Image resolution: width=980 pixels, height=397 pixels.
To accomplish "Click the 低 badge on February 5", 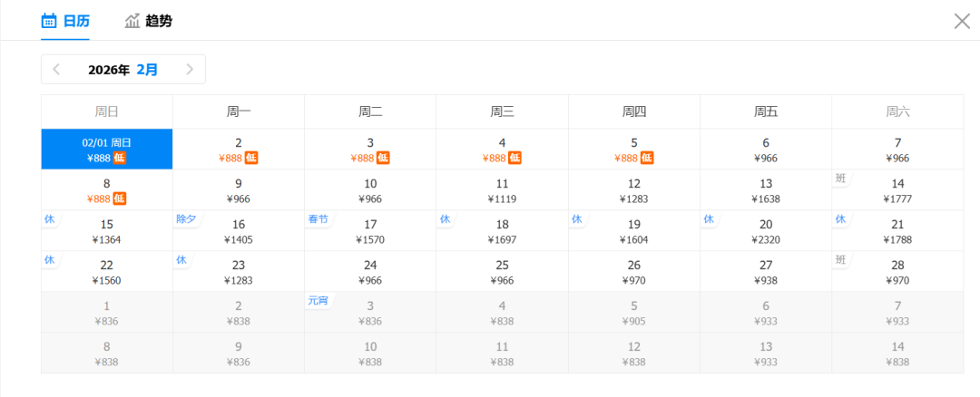I will pyautogui.click(x=647, y=158).
